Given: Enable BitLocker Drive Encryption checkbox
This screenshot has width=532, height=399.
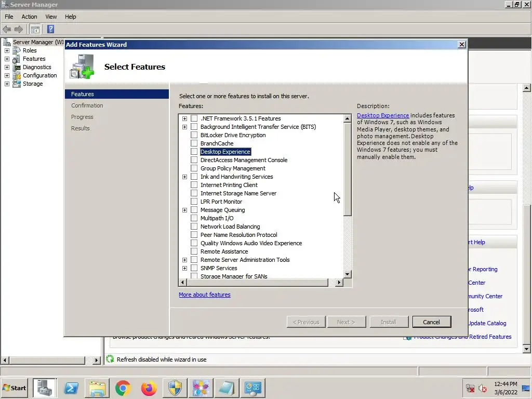Looking at the screenshot, I should click(x=194, y=135).
